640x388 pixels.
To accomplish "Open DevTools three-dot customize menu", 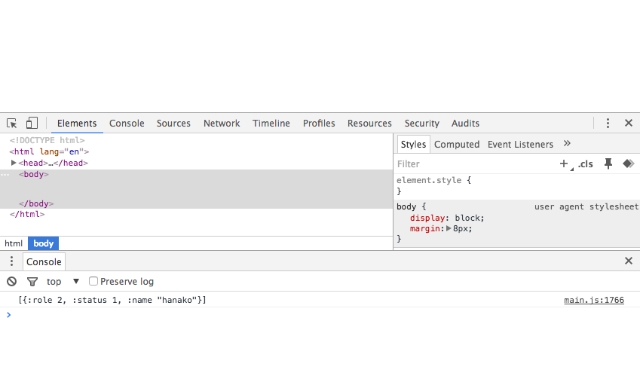I will click(608, 123).
